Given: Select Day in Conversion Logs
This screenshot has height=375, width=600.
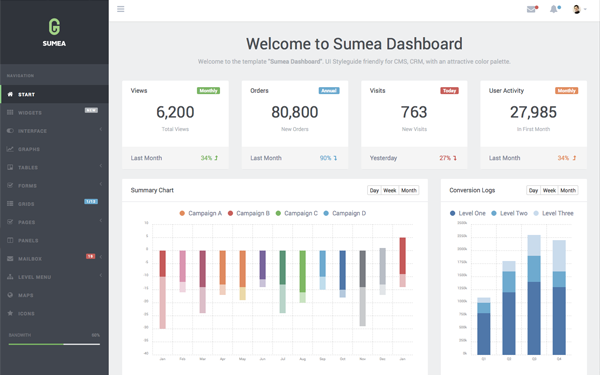Looking at the screenshot, I should pos(533,190).
